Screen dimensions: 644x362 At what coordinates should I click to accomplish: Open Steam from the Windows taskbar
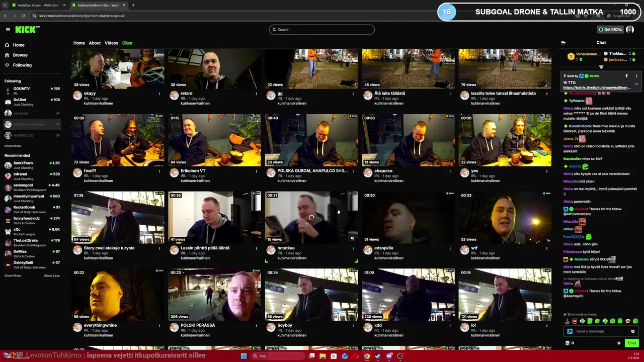click(378, 356)
